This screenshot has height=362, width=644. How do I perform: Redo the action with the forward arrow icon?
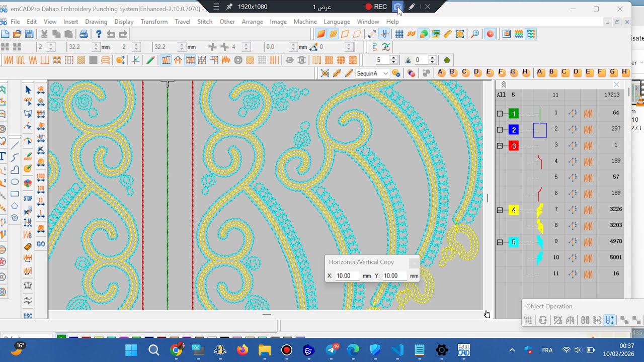(123, 34)
